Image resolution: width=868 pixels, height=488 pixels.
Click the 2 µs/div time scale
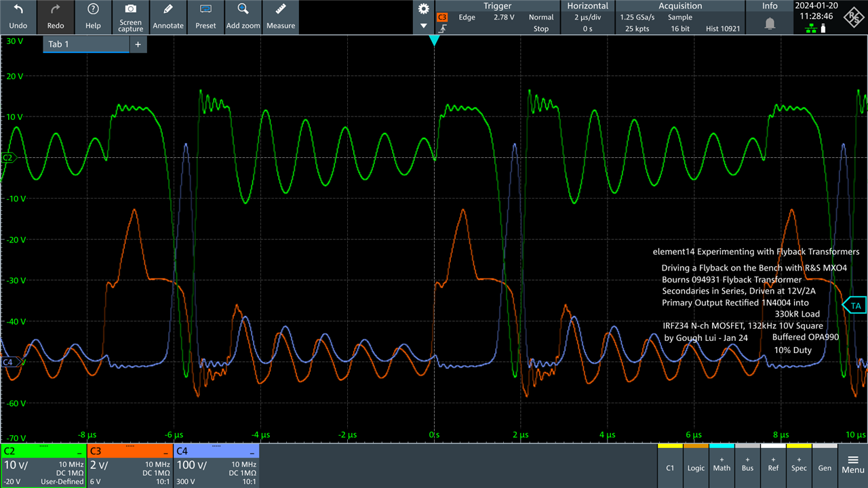[x=587, y=18]
